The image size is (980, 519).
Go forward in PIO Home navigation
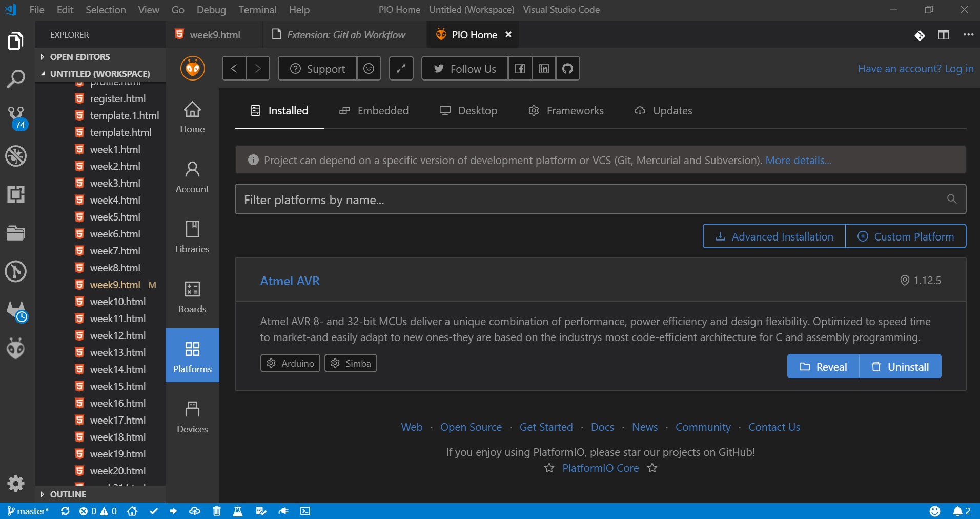(x=258, y=68)
